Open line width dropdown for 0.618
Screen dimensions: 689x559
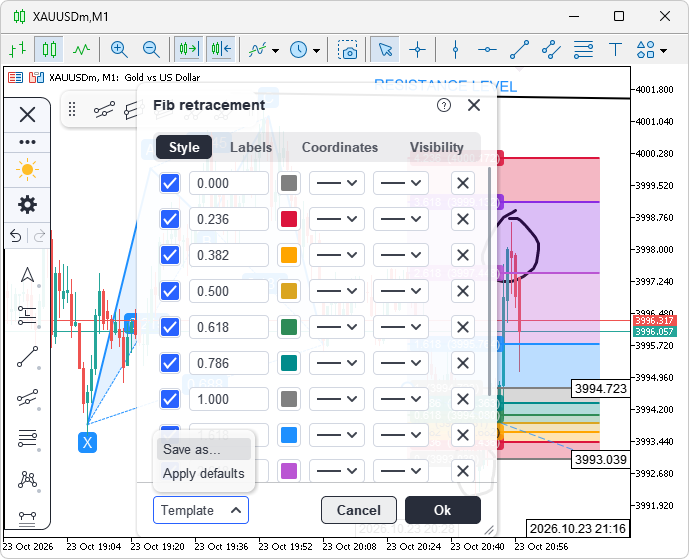[x=401, y=327]
